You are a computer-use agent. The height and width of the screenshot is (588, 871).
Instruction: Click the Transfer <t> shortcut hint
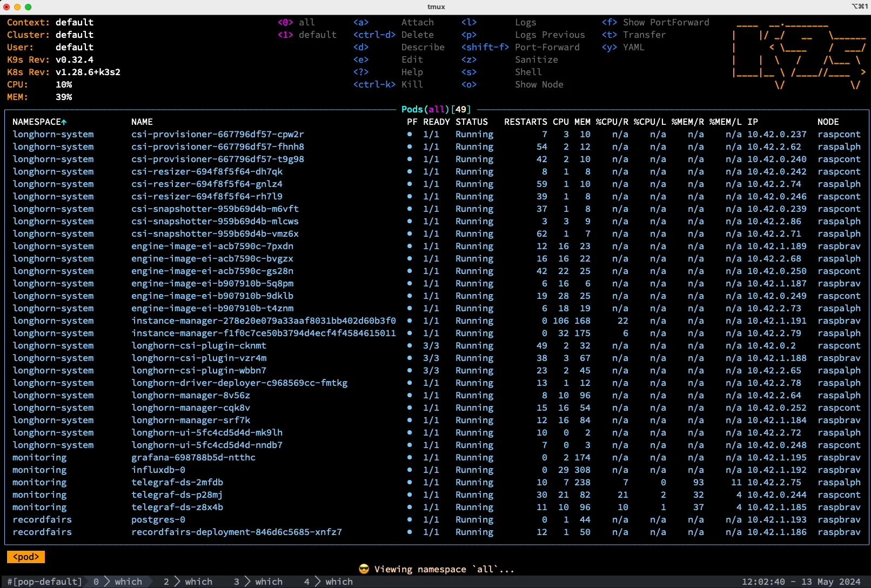634,35
